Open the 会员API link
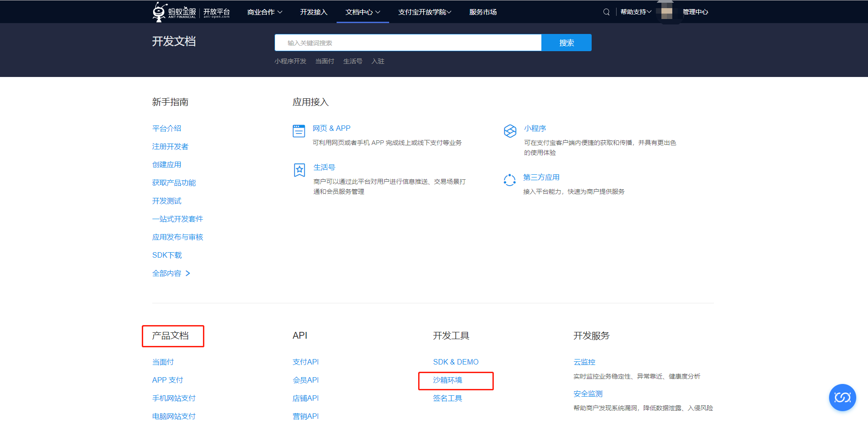Screen dimensions: 868x422 (x=306, y=380)
